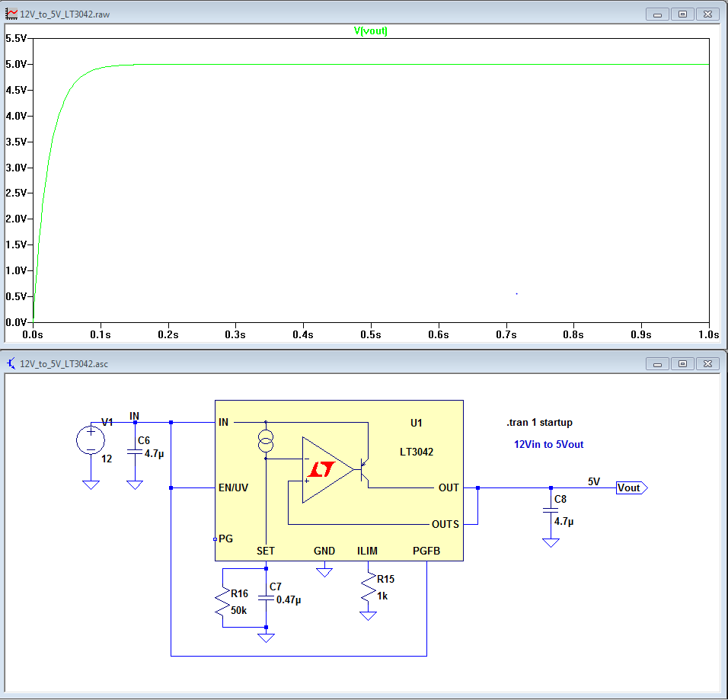Click the ground symbol under C6
Image resolution: width=728 pixels, height=700 pixels.
(x=135, y=485)
